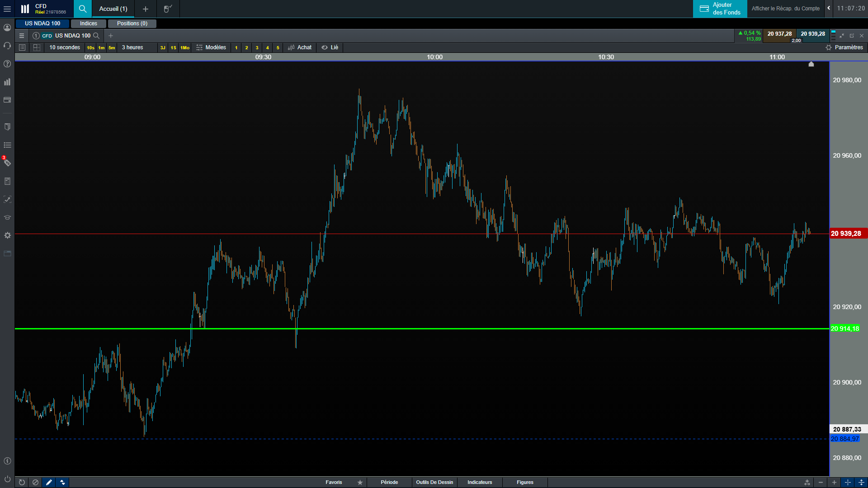The width and height of the screenshot is (868, 488).
Task: Open the Positions (0) tab
Action: pos(132,23)
